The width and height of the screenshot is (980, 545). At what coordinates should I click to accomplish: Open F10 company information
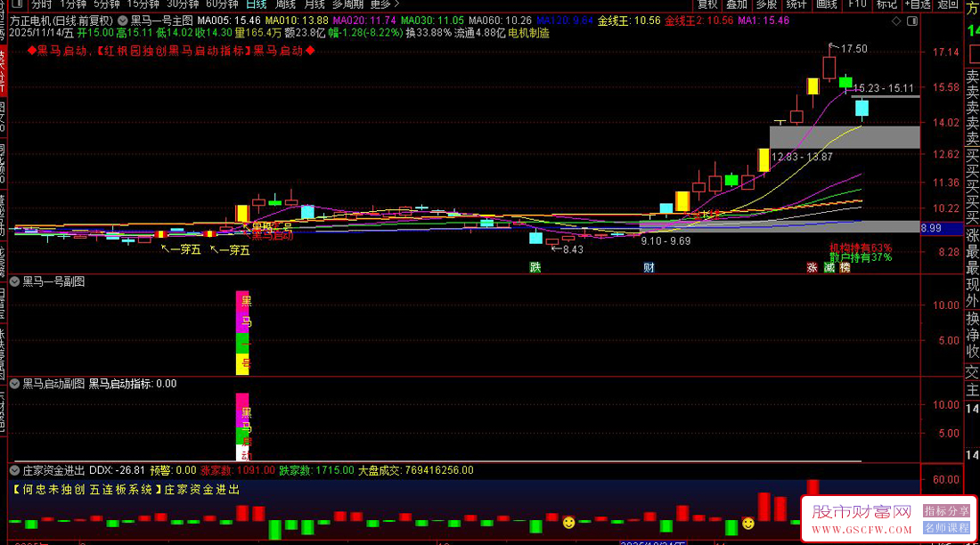[857, 4]
